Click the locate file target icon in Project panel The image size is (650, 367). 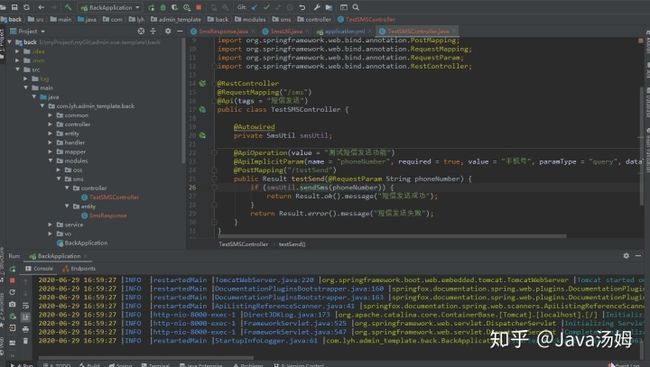(141, 31)
